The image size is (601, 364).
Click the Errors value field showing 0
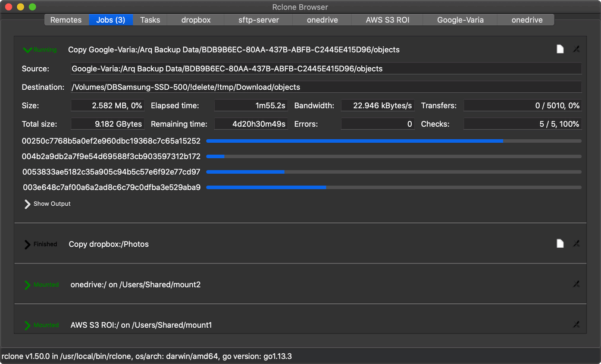(378, 124)
